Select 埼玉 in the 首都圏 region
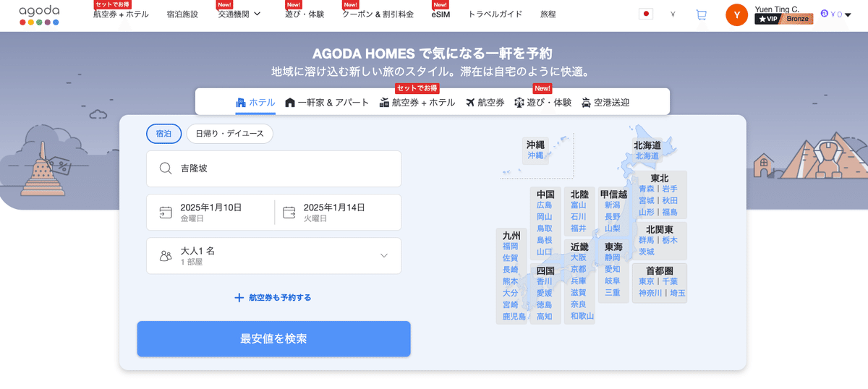This screenshot has width=868, height=389. point(678,293)
